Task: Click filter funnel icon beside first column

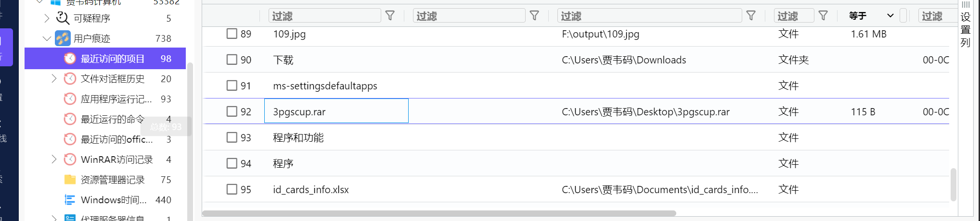Action: (x=390, y=16)
